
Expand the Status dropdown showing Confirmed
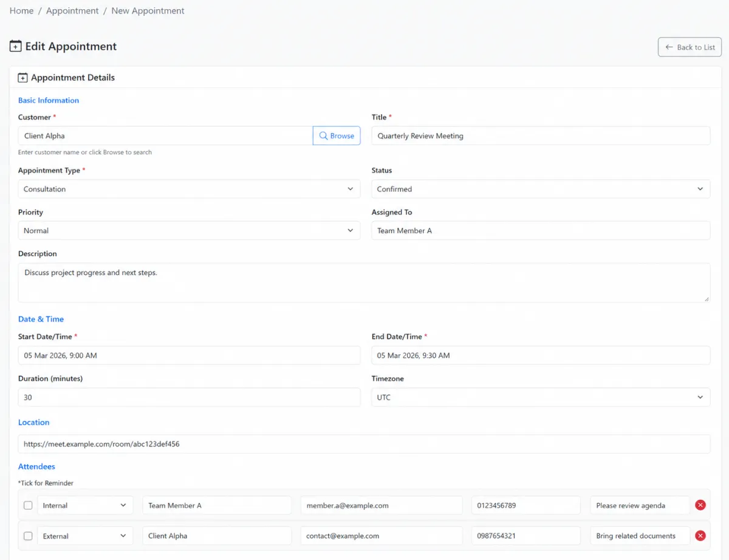tap(541, 189)
